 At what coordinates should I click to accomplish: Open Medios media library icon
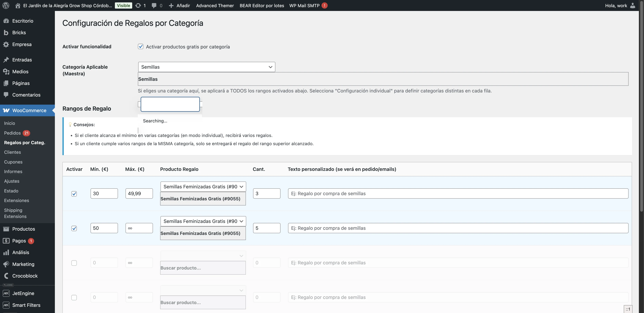pyautogui.click(x=6, y=72)
